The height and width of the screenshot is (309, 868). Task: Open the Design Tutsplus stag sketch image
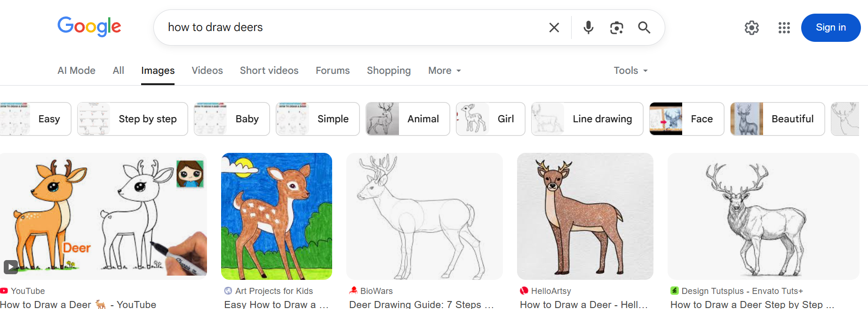764,216
